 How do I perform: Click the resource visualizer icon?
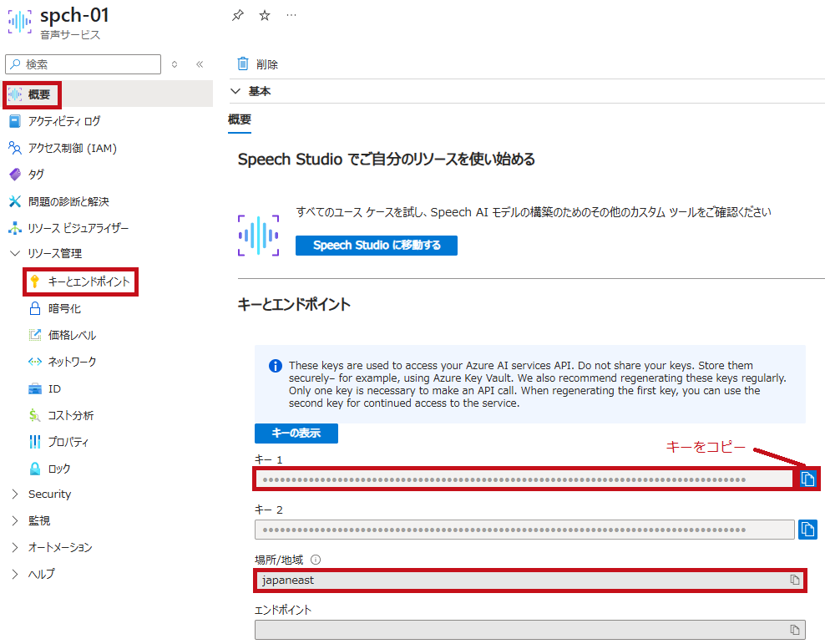(15, 228)
